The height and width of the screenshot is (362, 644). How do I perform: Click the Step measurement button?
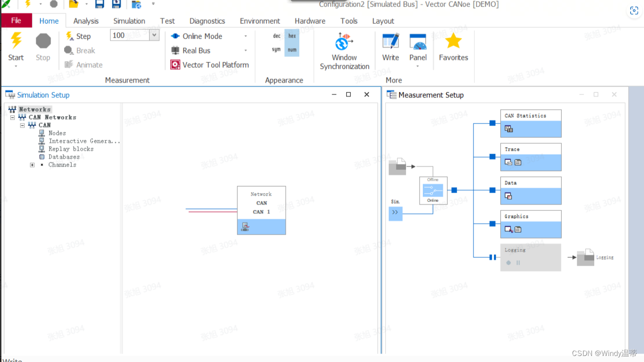tap(78, 36)
